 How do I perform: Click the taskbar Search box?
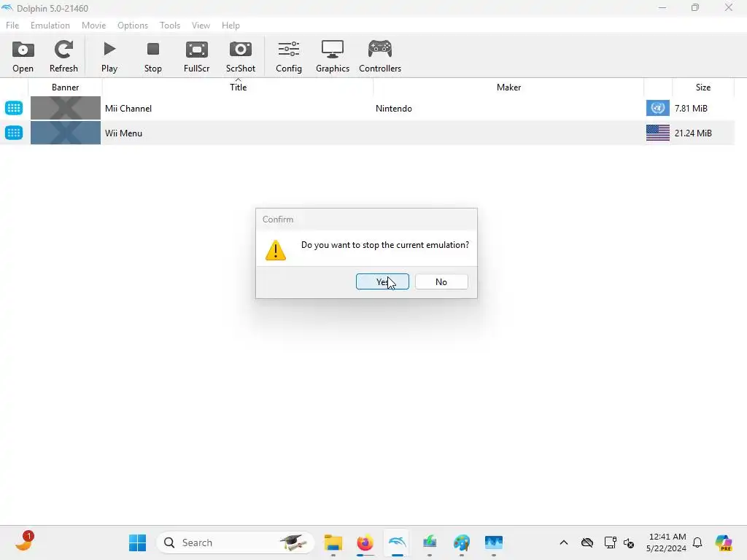point(235,542)
